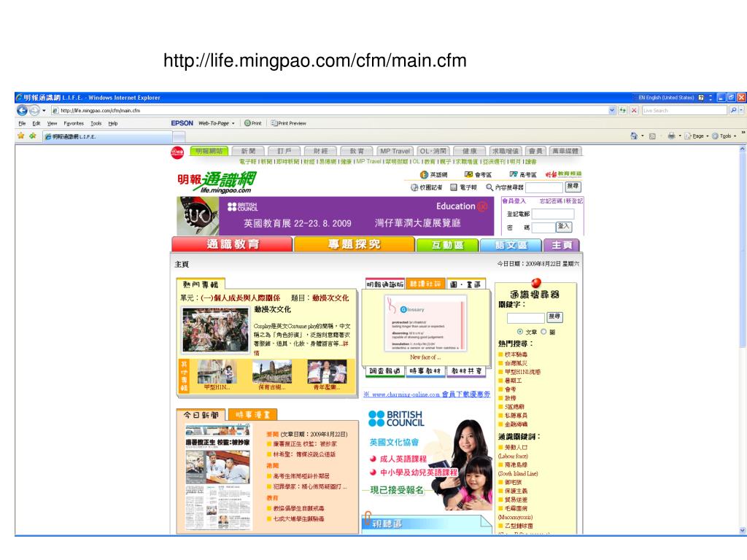Click the Live Search input box
The image size is (747, 560).
point(684,111)
